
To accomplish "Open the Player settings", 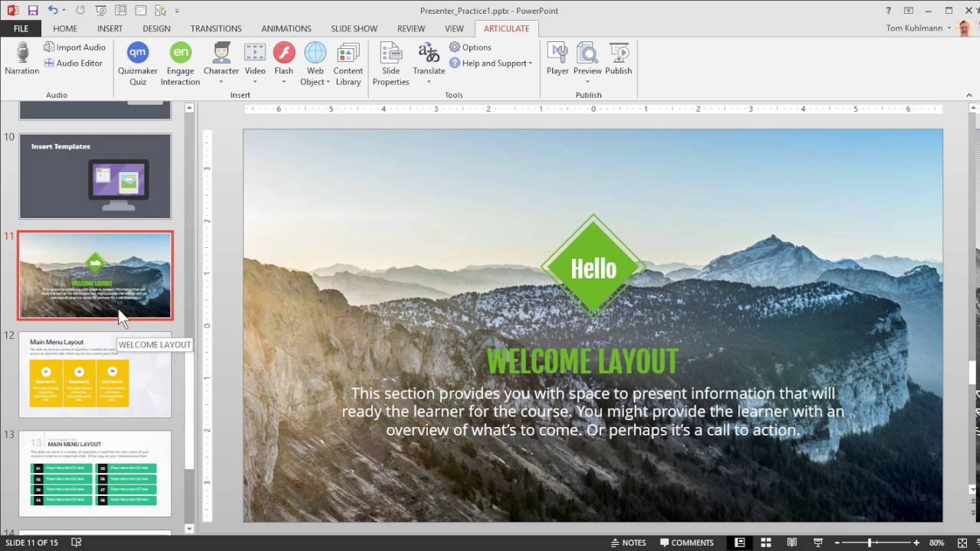I will coord(557,59).
